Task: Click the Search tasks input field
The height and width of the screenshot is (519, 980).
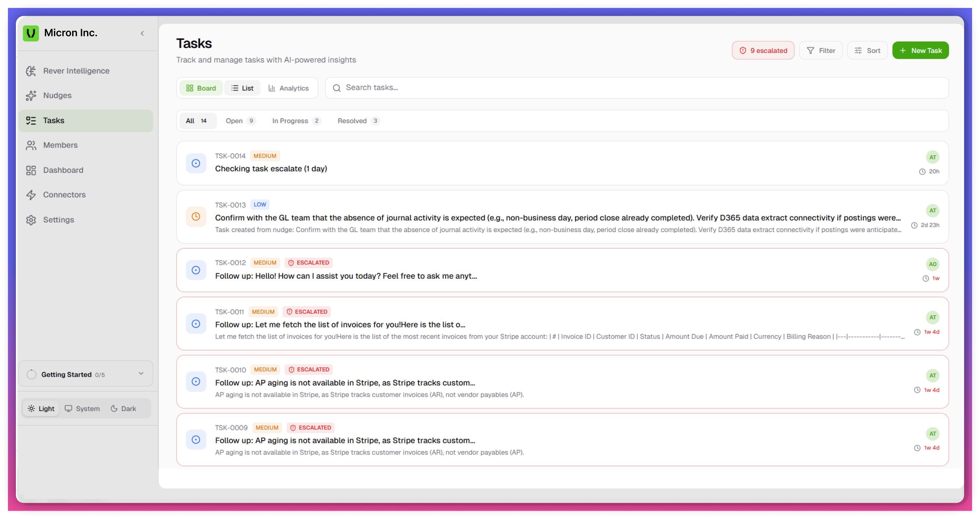Action: point(637,88)
